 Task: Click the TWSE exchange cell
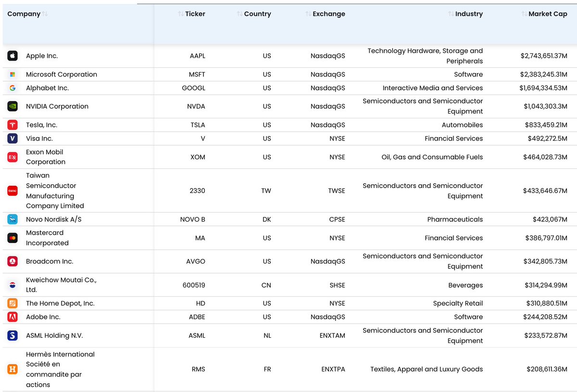pyautogui.click(x=337, y=191)
